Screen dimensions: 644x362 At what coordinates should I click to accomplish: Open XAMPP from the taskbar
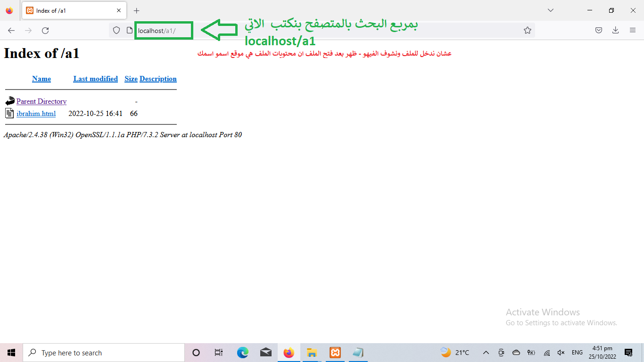click(x=335, y=353)
